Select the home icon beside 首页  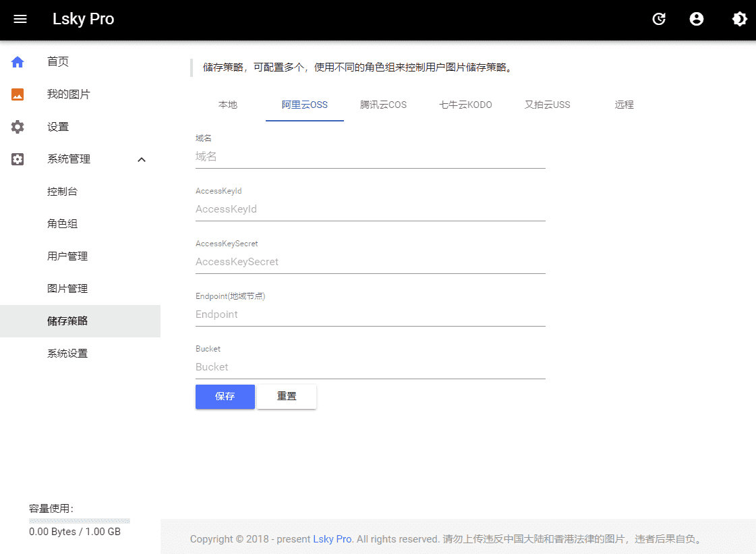pyautogui.click(x=17, y=61)
